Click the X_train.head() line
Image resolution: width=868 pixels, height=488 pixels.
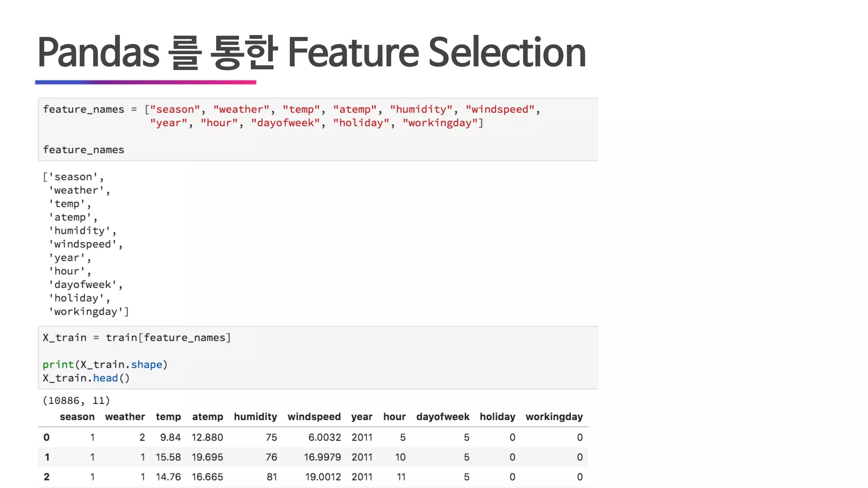coord(86,378)
